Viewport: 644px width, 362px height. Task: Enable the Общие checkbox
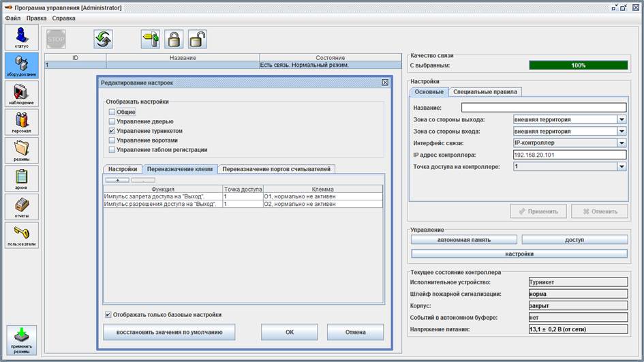click(112, 112)
